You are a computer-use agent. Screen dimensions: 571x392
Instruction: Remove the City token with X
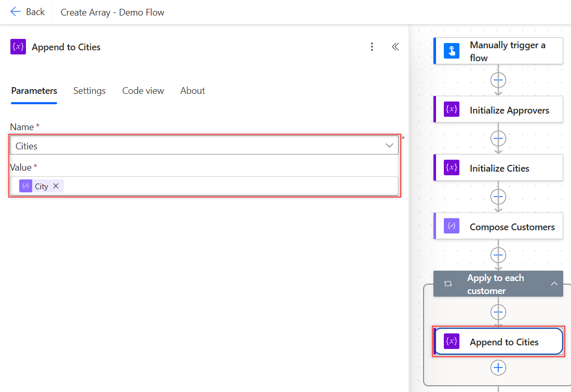pos(56,186)
